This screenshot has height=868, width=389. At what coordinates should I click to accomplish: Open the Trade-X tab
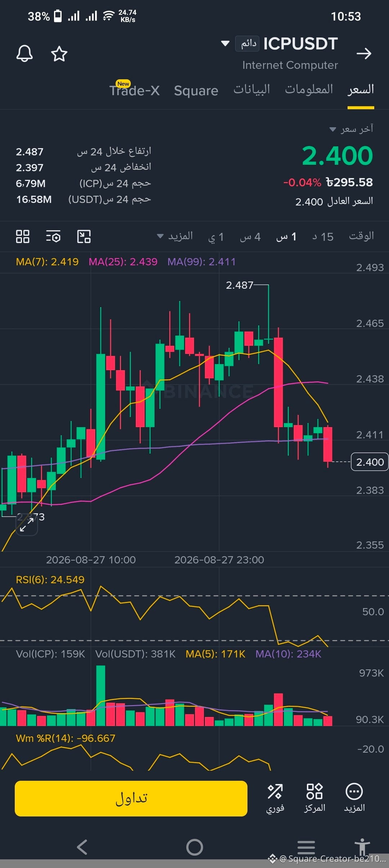134,90
